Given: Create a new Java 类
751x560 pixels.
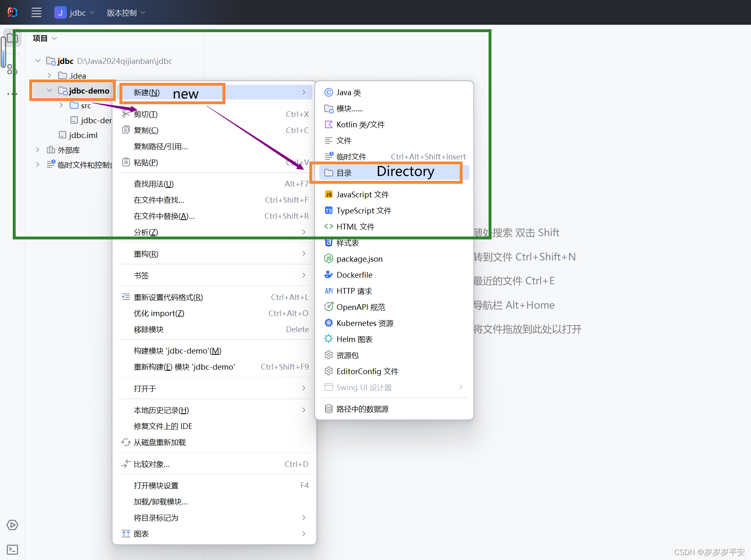Looking at the screenshot, I should pyautogui.click(x=349, y=92).
